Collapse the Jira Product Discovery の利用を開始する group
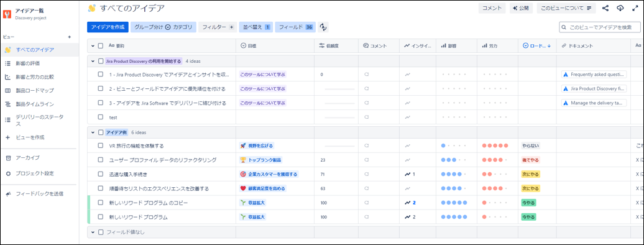The height and width of the screenshot is (245, 644). [x=93, y=61]
